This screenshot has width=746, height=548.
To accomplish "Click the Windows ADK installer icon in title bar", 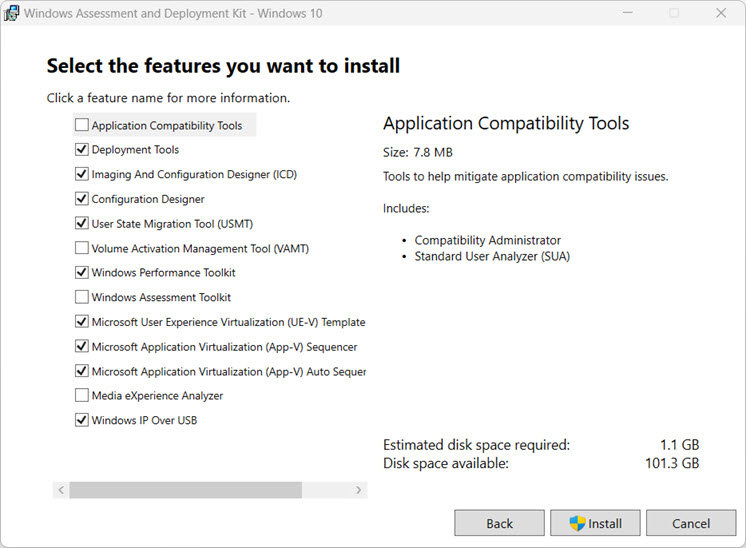I will pos(12,13).
